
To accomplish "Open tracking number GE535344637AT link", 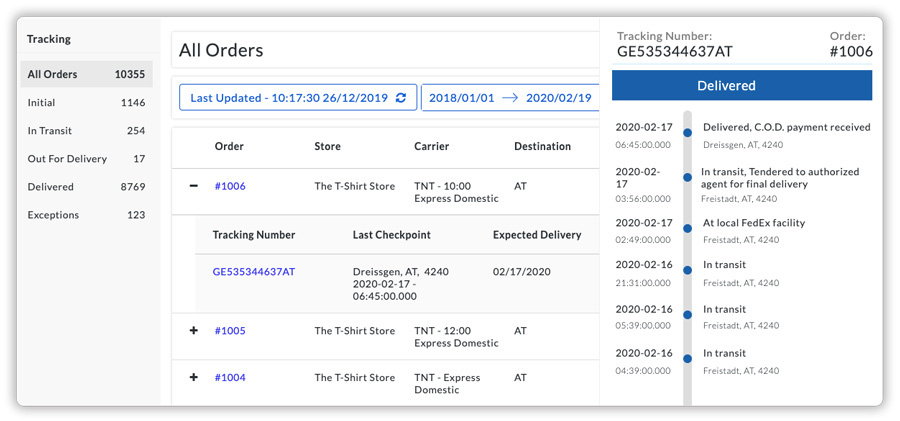I will click(254, 272).
